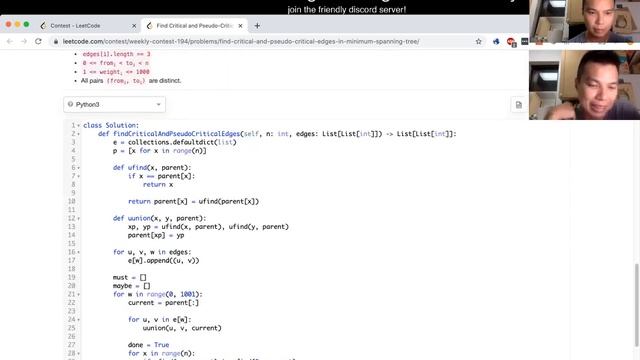Click the page vertical scrollbar thumb

click(637, 304)
